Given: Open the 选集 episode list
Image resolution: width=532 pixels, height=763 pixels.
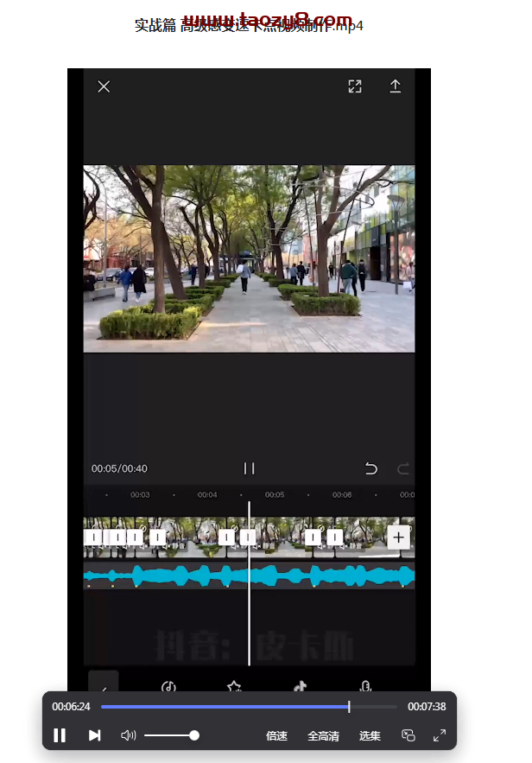Looking at the screenshot, I should coord(370,736).
